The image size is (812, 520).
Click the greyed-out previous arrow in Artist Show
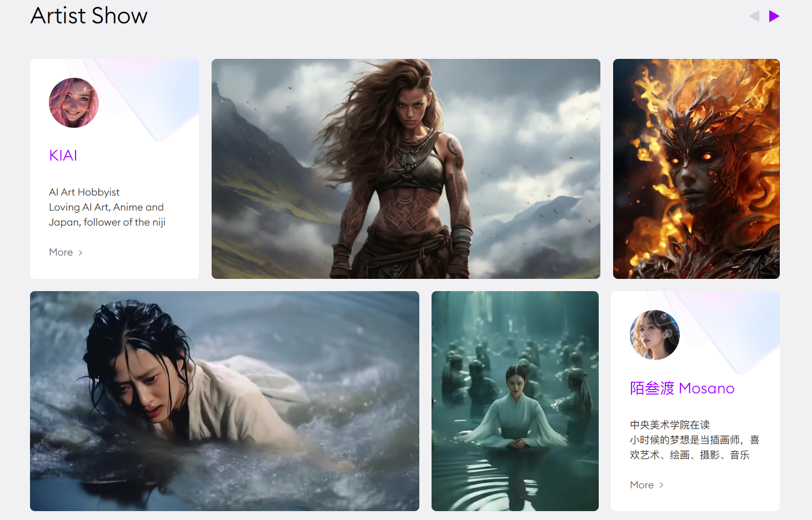754,16
